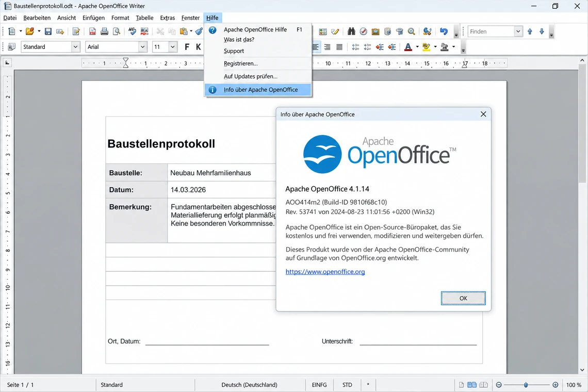588x392 pixels.
Task: Open the Bearbeiten menu
Action: [x=37, y=18]
